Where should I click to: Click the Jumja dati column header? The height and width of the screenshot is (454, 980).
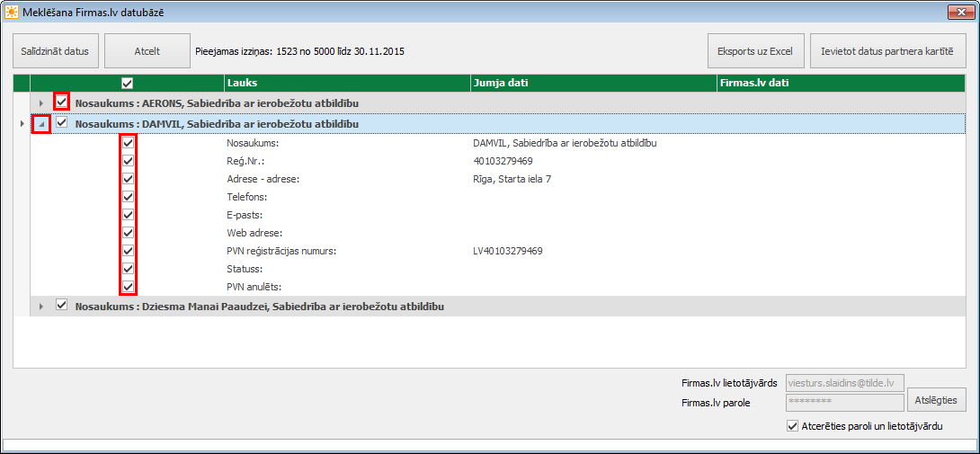point(593,83)
